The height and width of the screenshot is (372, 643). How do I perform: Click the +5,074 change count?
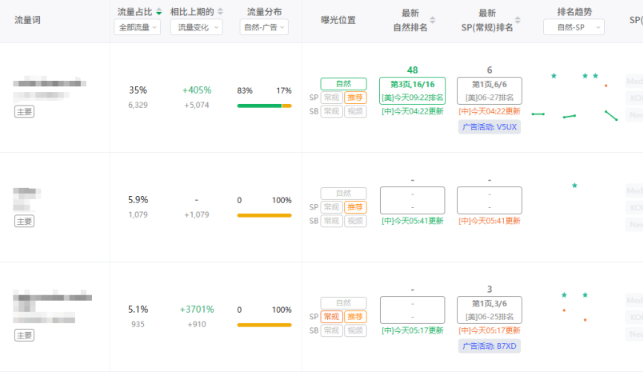tap(197, 105)
